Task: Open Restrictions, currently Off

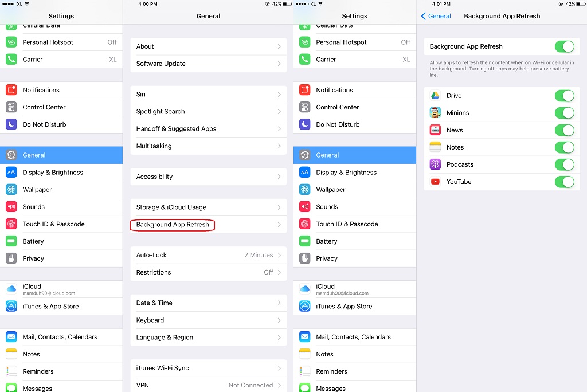Action: click(x=209, y=272)
